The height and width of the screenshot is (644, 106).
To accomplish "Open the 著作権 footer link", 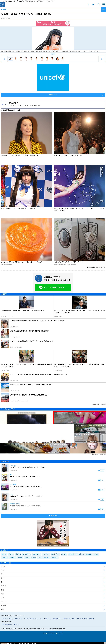I will (66, 618).
